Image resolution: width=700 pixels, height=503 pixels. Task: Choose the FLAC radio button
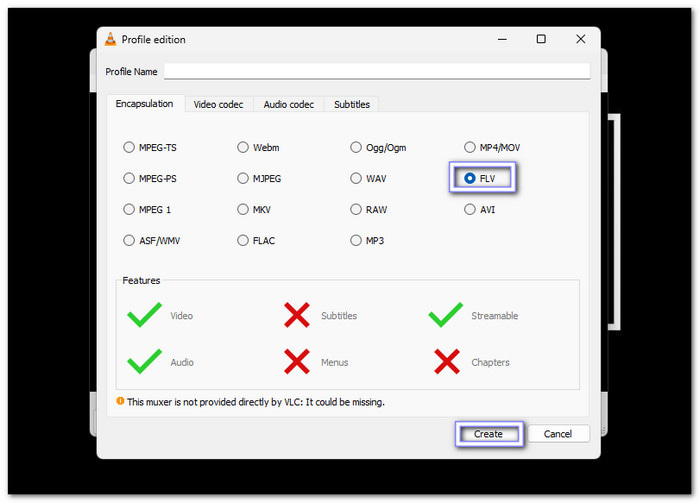pyautogui.click(x=256, y=241)
